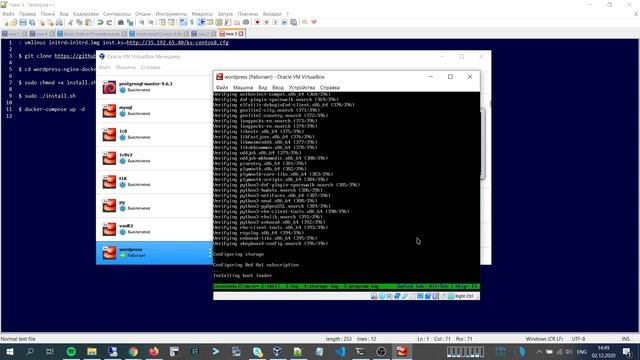This screenshot has height=360, width=640.
Task: Open Справка menu in VirtualBox Manager window
Action: click(150, 67)
